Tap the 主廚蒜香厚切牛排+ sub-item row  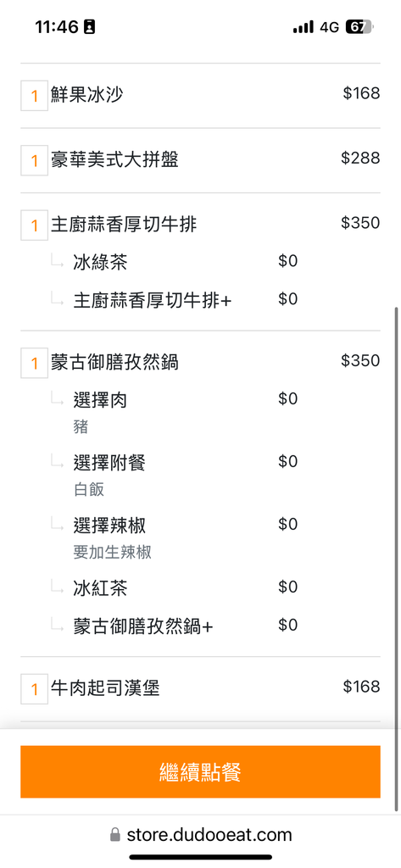(175, 300)
